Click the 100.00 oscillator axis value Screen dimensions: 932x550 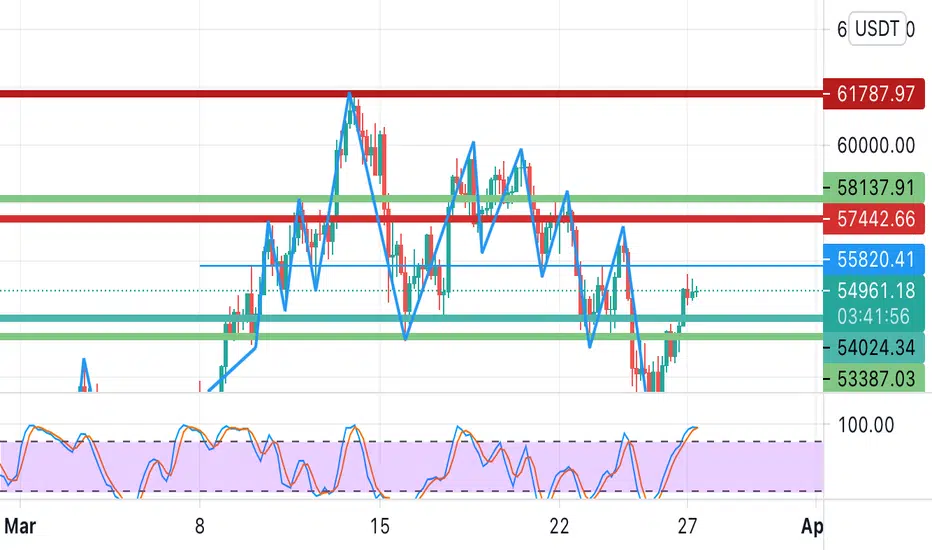[x=865, y=425]
